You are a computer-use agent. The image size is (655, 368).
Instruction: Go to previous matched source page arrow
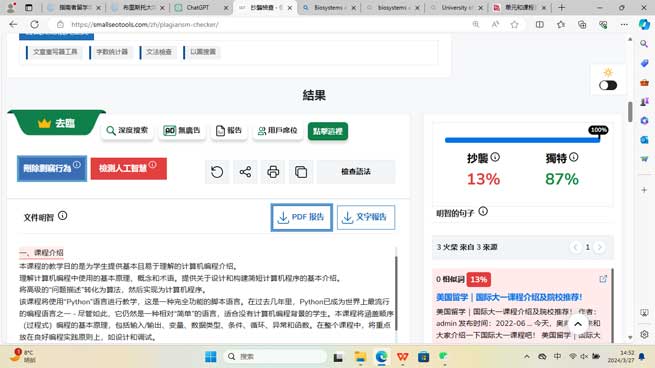[576, 247]
